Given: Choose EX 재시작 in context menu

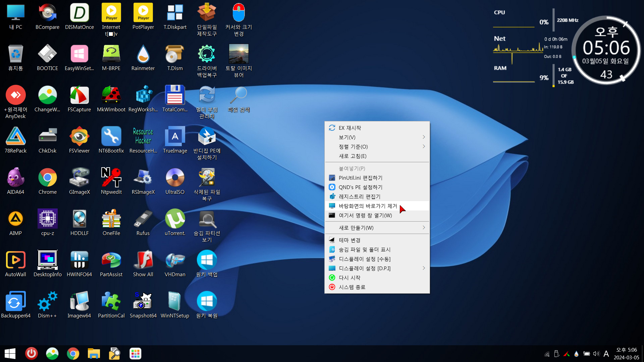Looking at the screenshot, I should [x=377, y=128].
